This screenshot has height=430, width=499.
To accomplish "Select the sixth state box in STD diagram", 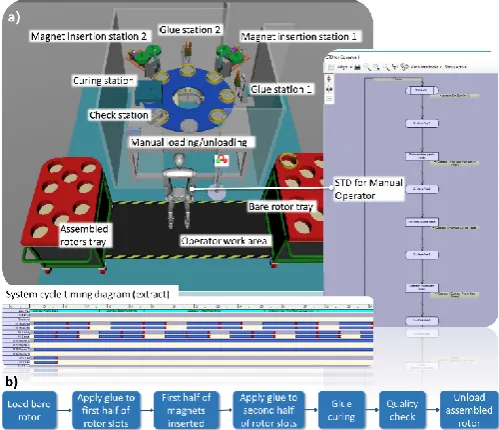I will 422,255.
